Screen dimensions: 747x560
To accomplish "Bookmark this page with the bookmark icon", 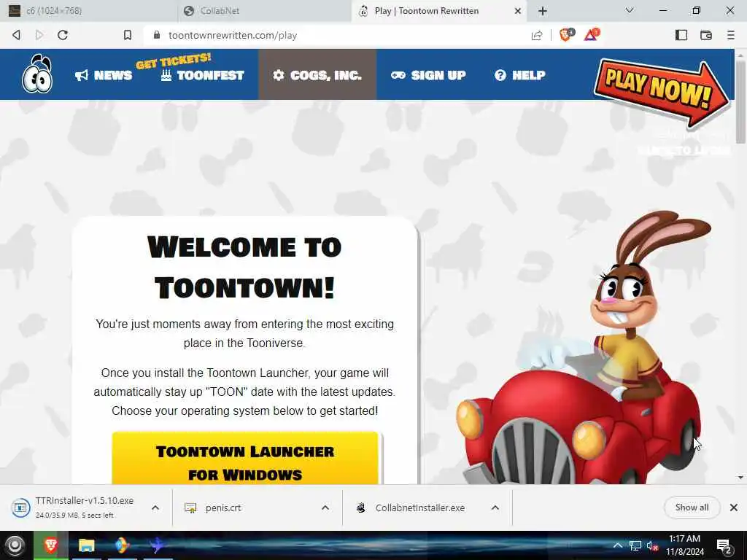I will pos(127,35).
